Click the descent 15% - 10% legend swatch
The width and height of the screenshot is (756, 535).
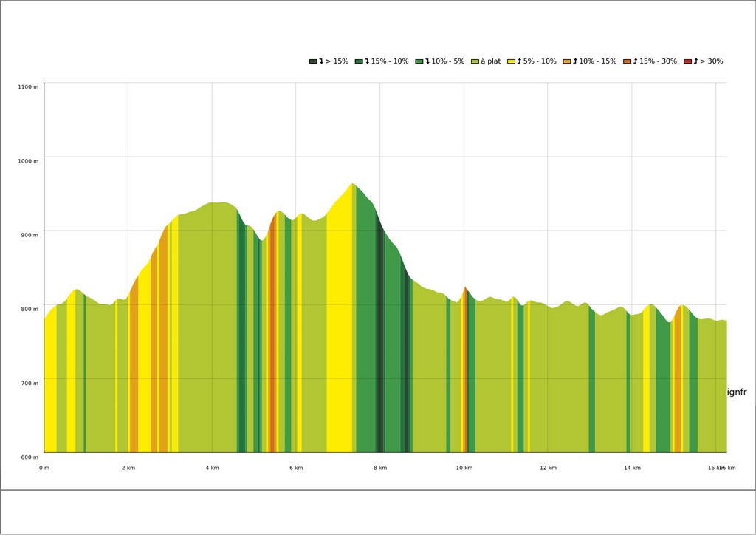point(359,61)
